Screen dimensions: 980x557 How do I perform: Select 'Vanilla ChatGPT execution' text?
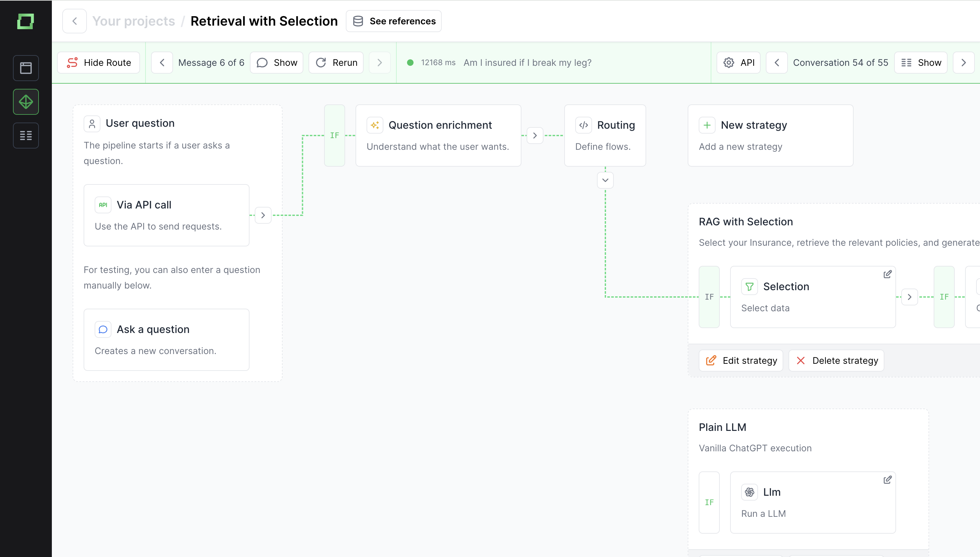(755, 448)
